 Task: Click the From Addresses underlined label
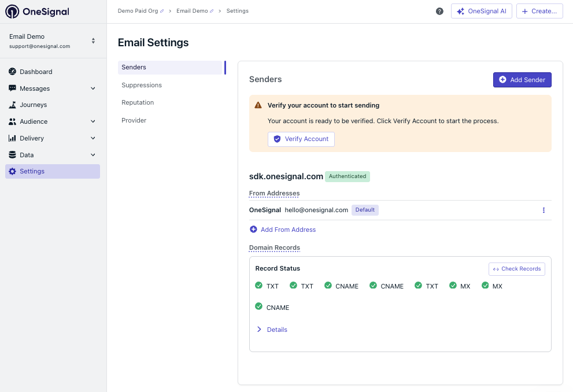[x=275, y=193]
